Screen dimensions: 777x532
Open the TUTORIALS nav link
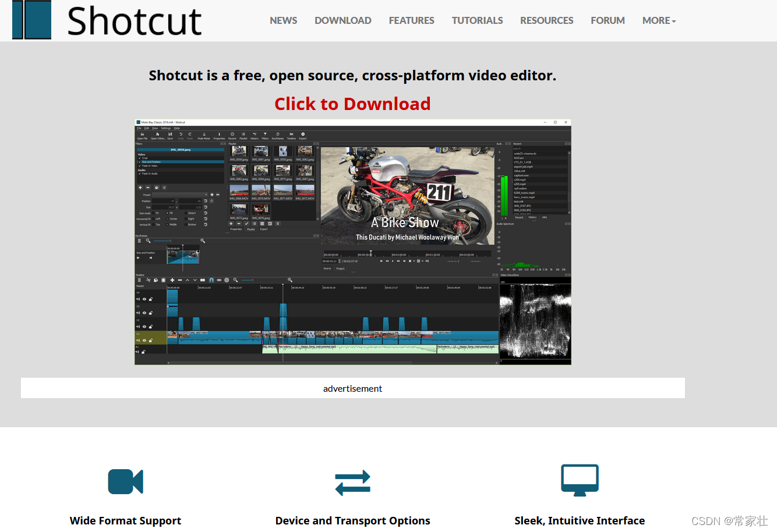pos(478,20)
